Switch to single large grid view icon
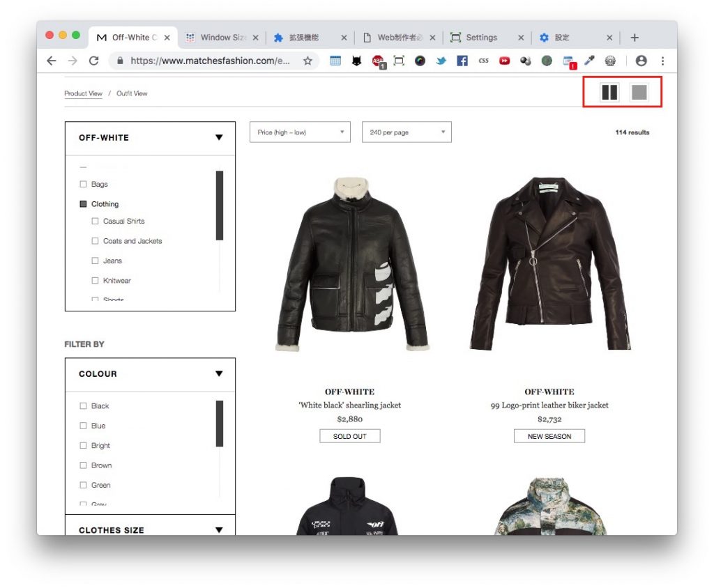Screen dimensions: 714x588 pyautogui.click(x=639, y=93)
